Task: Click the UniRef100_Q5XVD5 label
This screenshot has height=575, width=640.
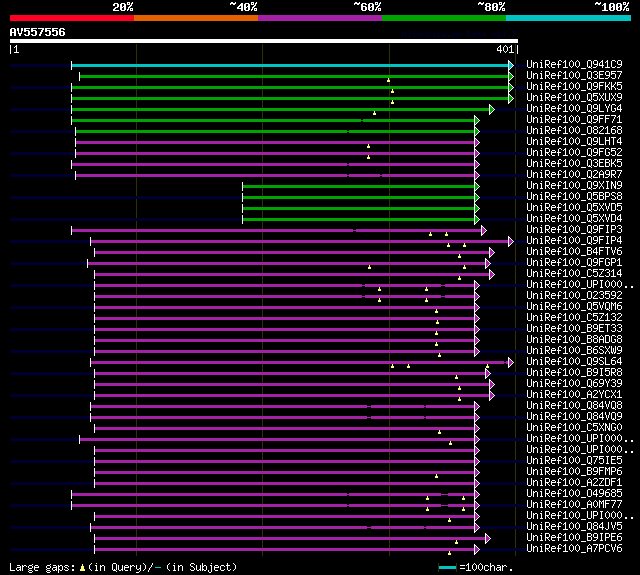Action: pyautogui.click(x=574, y=208)
